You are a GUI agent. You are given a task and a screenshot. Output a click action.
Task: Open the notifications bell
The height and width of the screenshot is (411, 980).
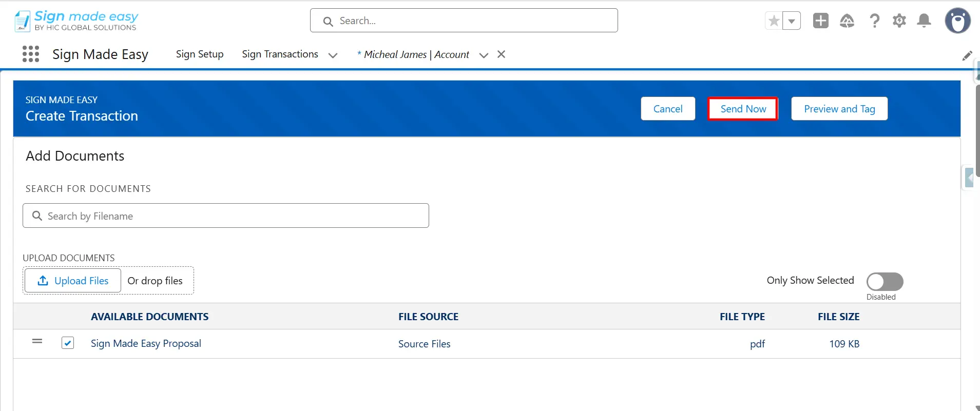click(924, 21)
